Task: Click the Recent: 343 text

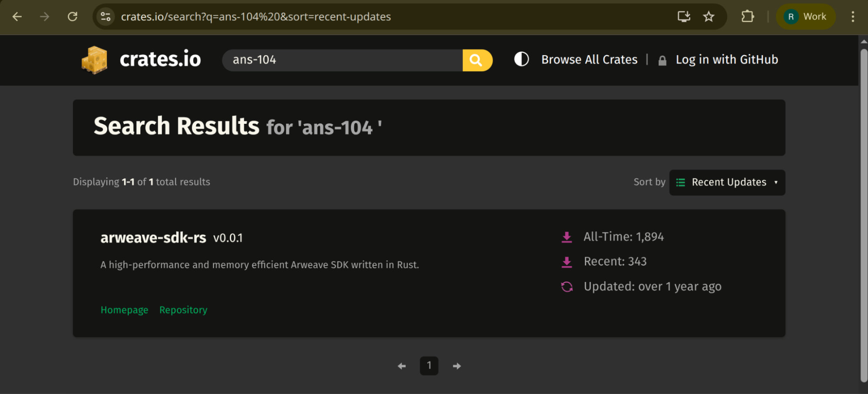Action: (615, 262)
